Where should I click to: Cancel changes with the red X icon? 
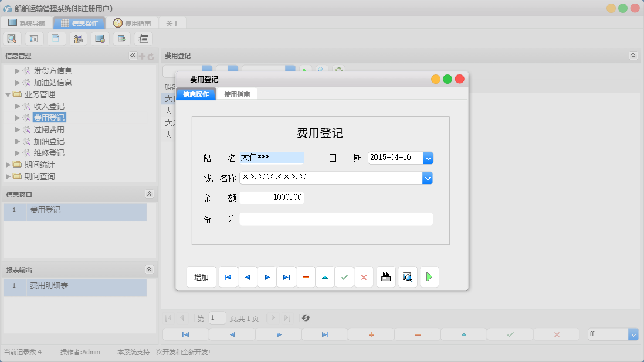(x=364, y=276)
